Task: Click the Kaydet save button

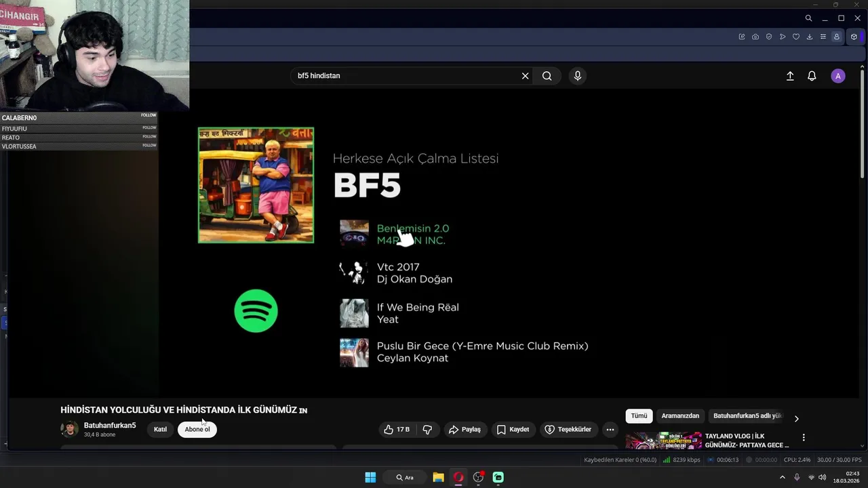Action: pos(513,429)
